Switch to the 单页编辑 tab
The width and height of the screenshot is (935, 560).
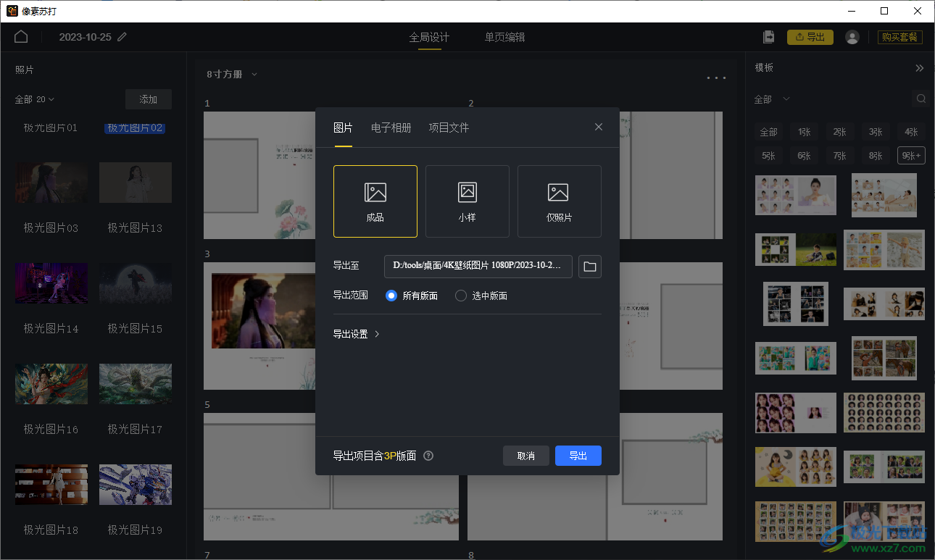coord(504,37)
